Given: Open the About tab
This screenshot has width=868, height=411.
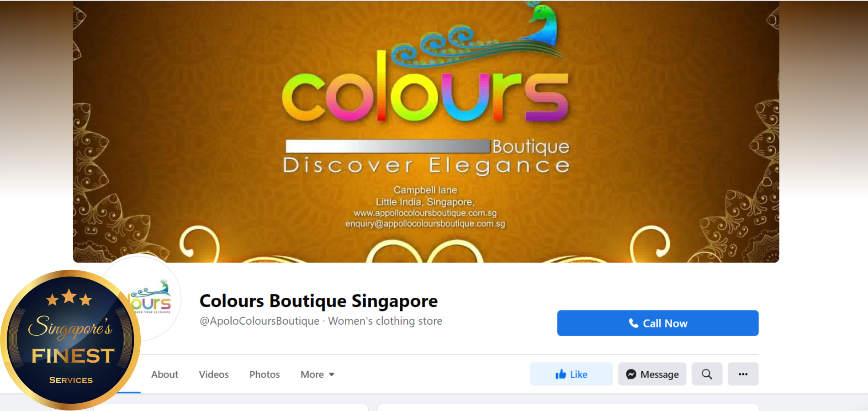Looking at the screenshot, I should 164,374.
